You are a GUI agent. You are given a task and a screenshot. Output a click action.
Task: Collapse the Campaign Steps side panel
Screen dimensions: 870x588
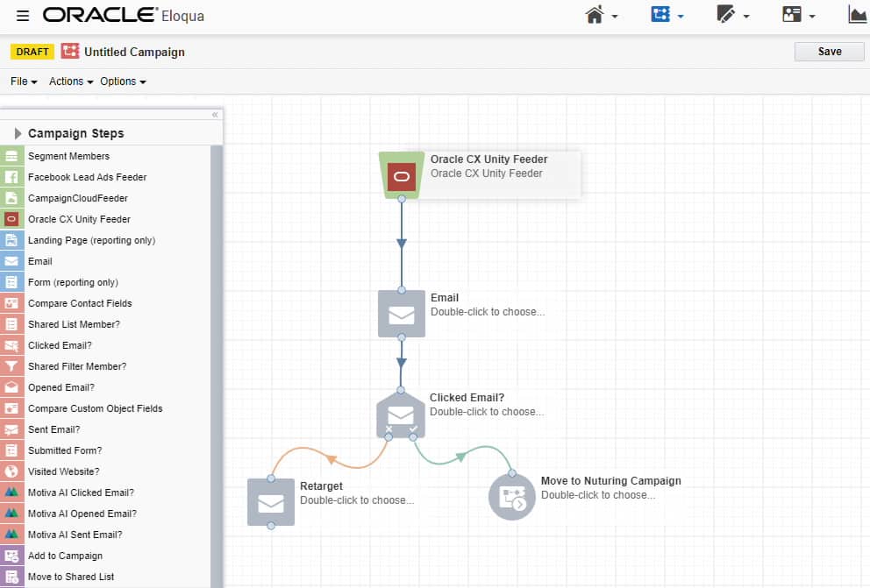[x=215, y=114]
